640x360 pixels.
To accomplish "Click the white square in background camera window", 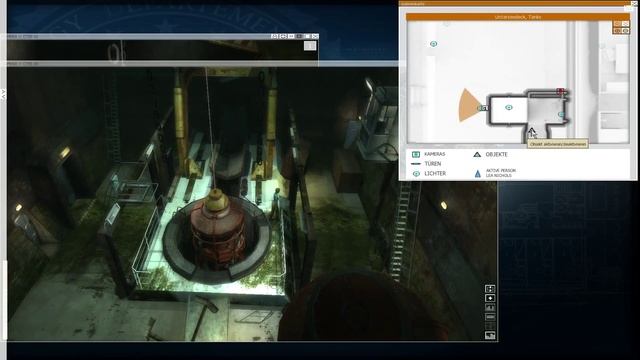I will [x=310, y=46].
